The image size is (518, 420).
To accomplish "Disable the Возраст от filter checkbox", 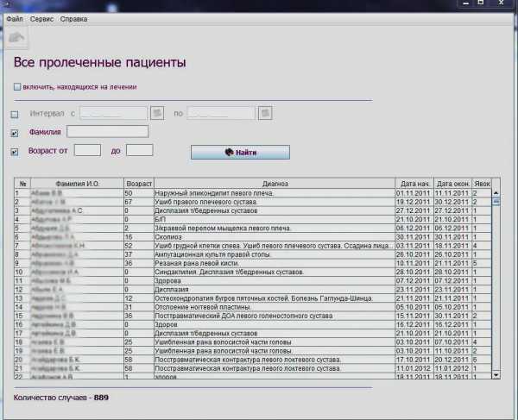I will (x=14, y=152).
